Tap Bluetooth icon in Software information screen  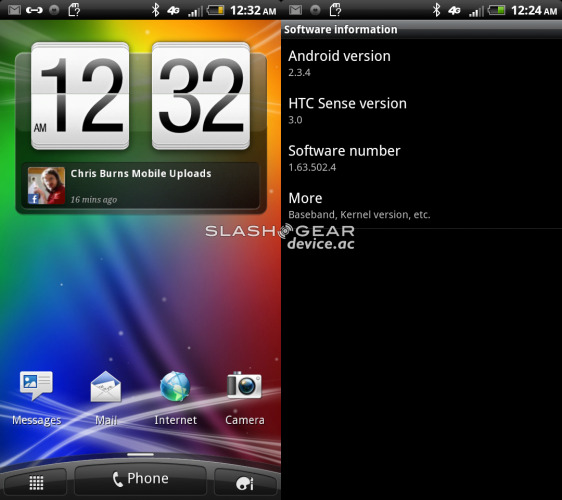(436, 10)
